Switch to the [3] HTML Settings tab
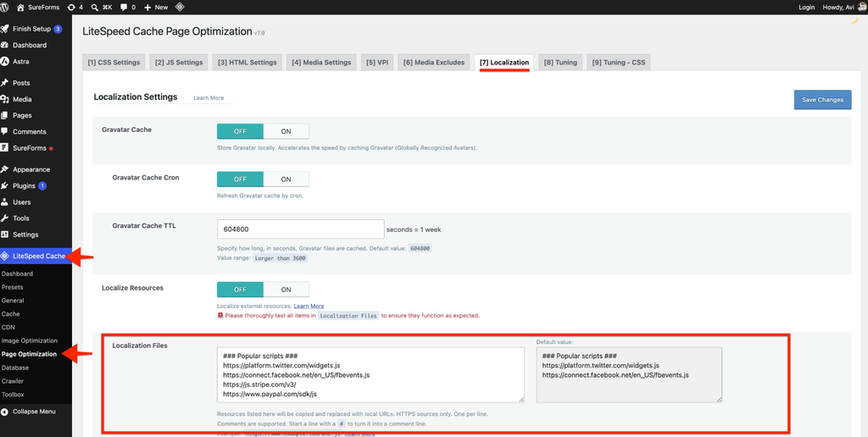Viewport: 868px width, 437px height. tap(248, 63)
